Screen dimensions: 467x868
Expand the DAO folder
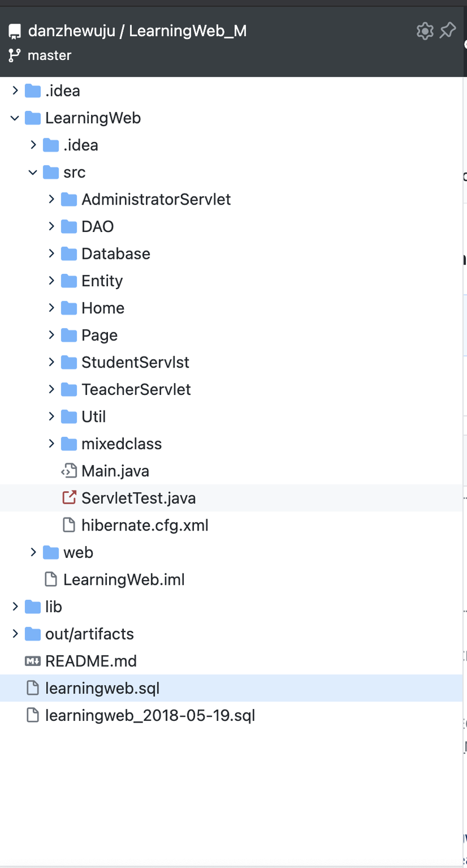51,227
